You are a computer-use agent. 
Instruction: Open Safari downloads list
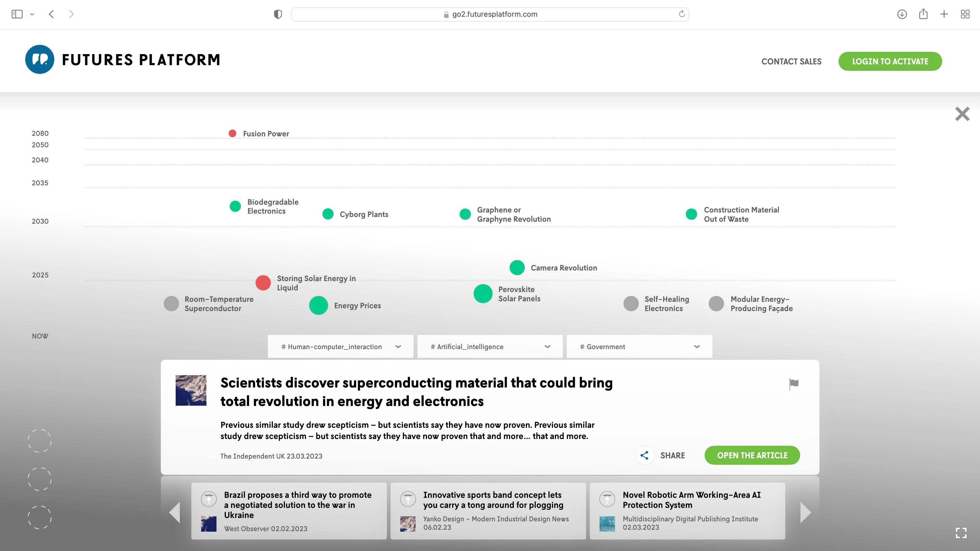click(x=902, y=14)
